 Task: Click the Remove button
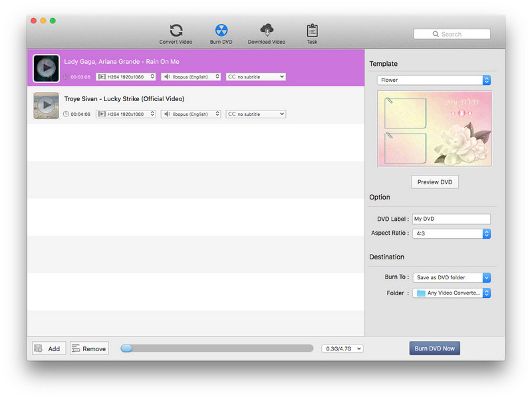(x=89, y=348)
